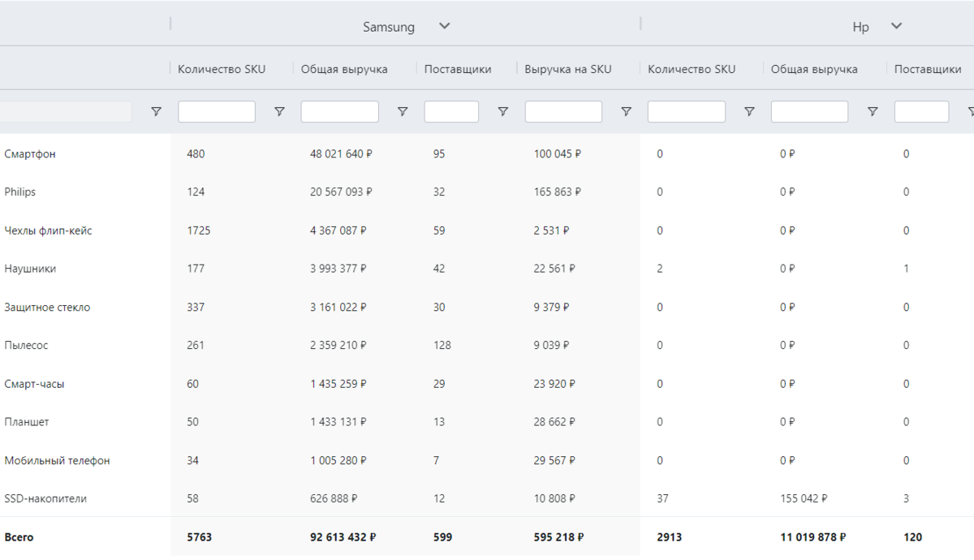Sort by Hp Количество SKU header
This screenshot has height=560, width=974.
pos(692,69)
